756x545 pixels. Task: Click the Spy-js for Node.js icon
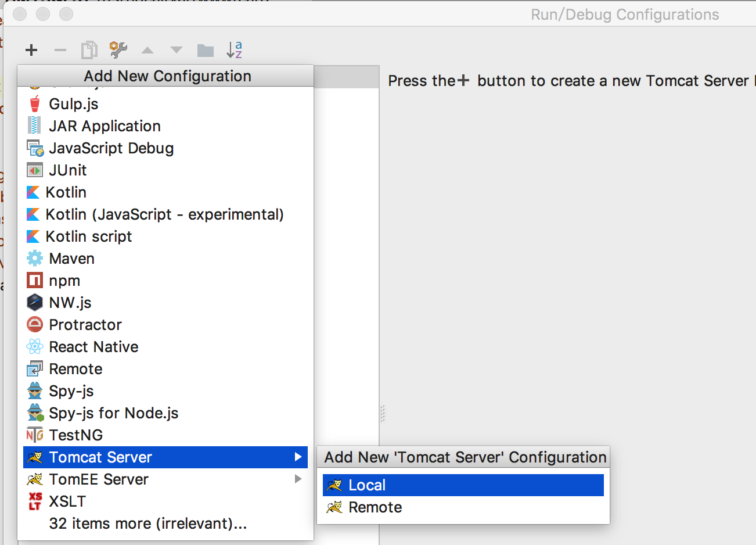pyautogui.click(x=35, y=413)
